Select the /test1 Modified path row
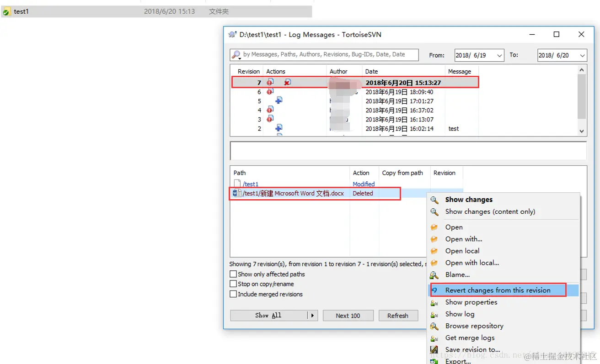 [x=348, y=184]
